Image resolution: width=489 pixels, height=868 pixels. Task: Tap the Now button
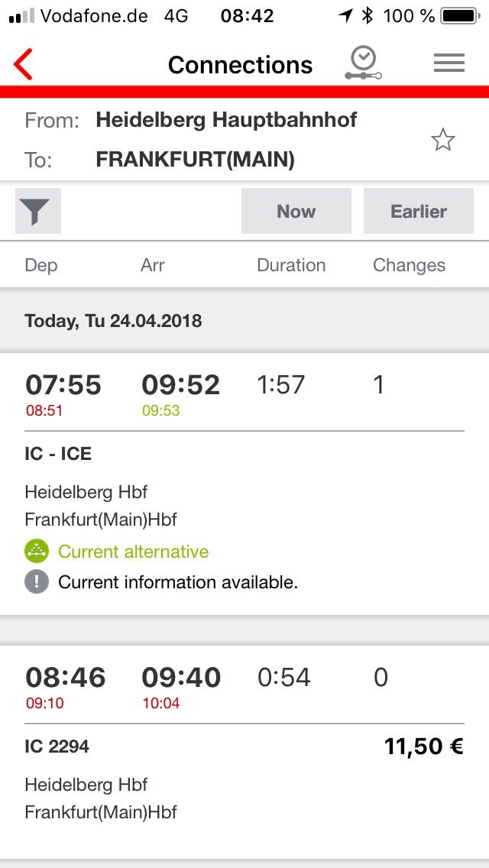pos(296,212)
